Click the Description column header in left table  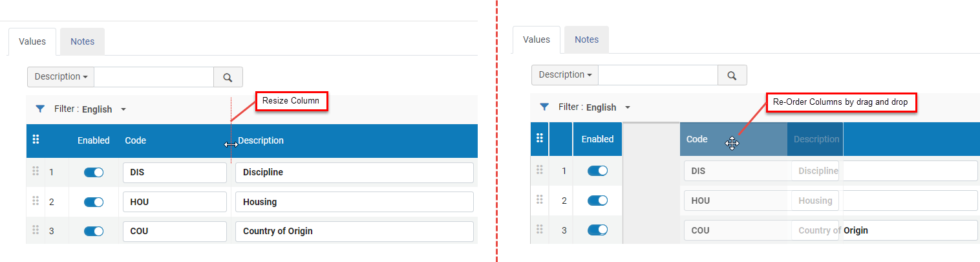pos(261,140)
